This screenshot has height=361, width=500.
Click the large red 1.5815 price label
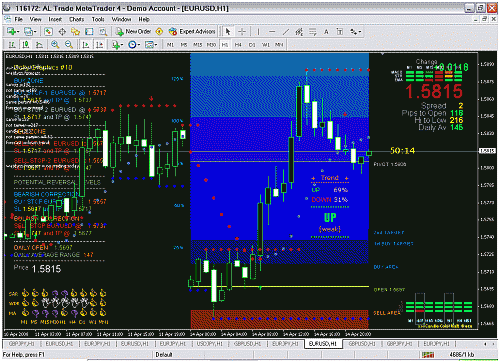(x=434, y=91)
